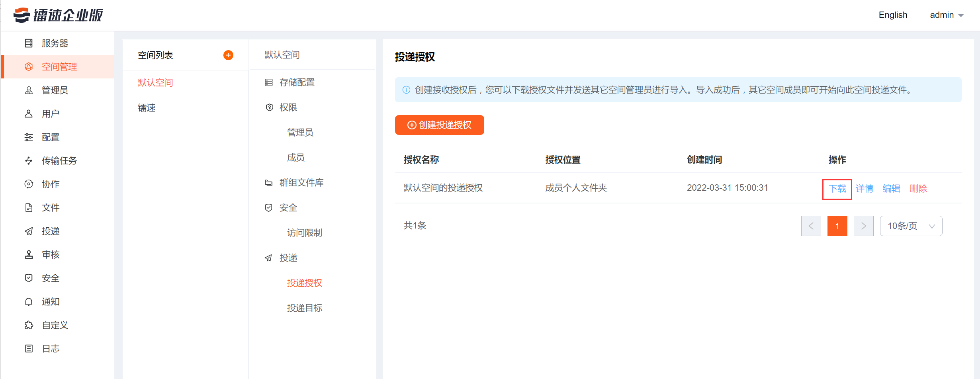The width and height of the screenshot is (980, 379).
Task: Open the 安全 submenu in space panel
Action: tap(288, 207)
